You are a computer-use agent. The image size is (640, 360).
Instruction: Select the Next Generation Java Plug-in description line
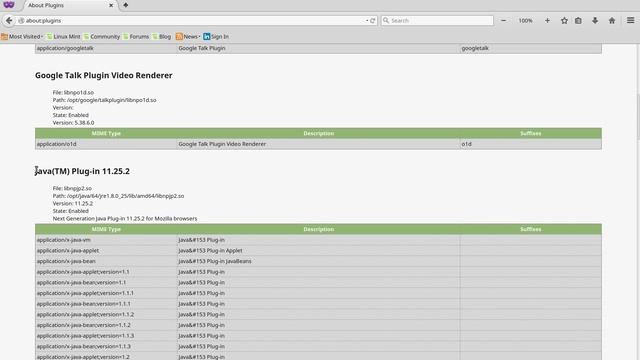pos(125,218)
